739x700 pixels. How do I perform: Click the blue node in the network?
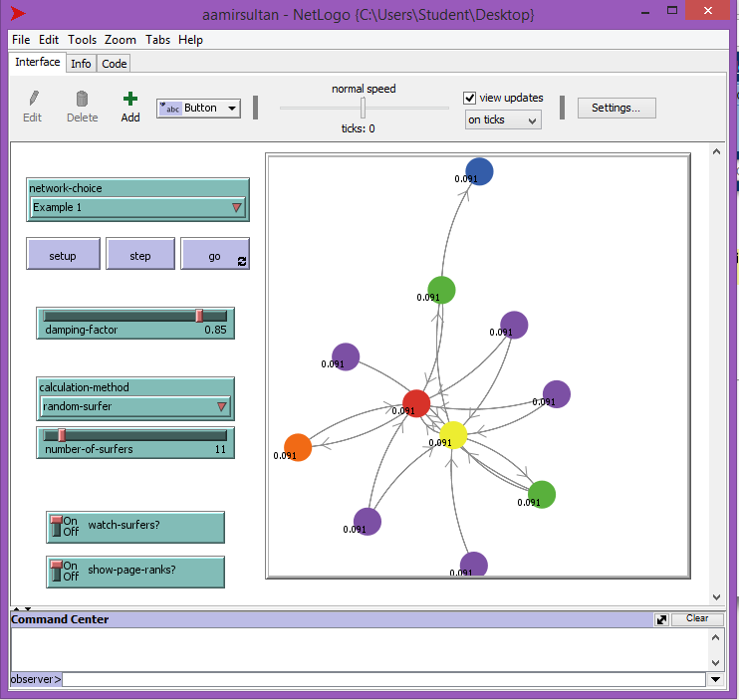(x=480, y=171)
